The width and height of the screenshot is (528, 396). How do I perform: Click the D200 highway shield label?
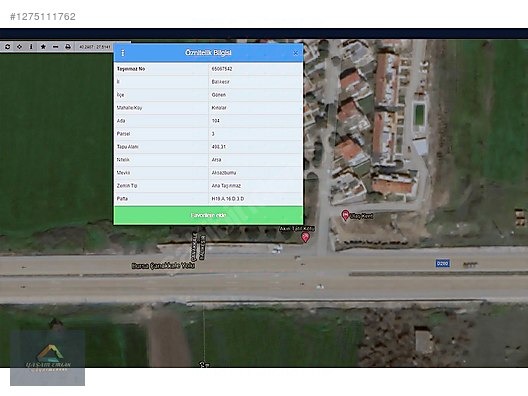pyautogui.click(x=442, y=263)
